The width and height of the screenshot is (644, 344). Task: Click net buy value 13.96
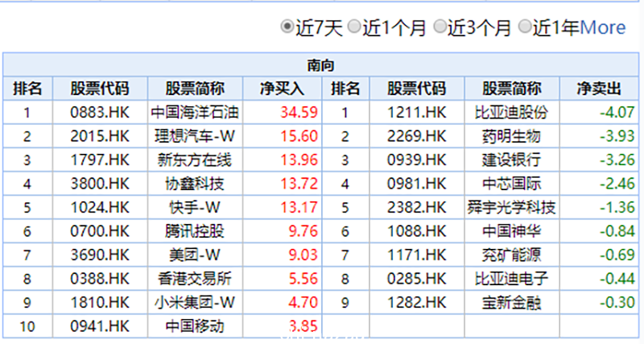[299, 160]
